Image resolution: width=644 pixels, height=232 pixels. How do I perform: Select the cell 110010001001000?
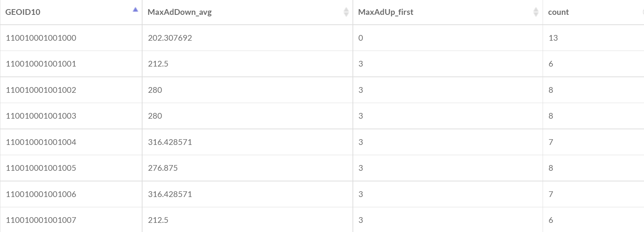coord(41,38)
